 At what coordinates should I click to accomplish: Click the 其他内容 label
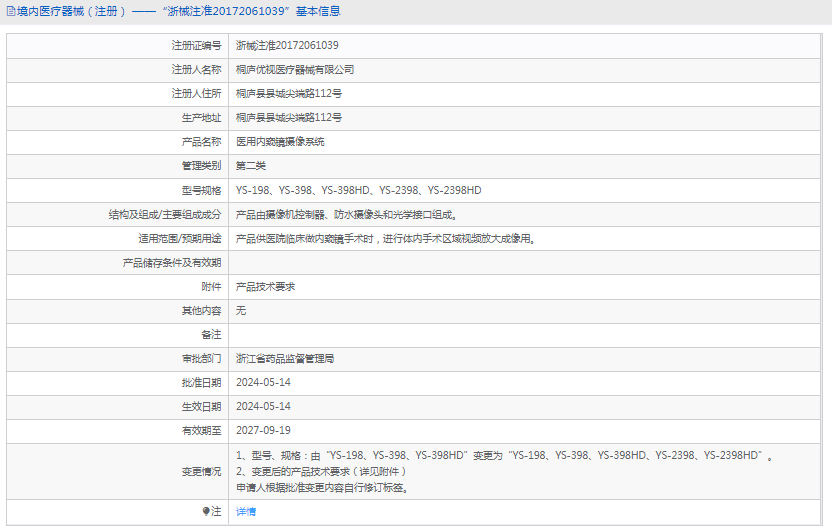201,310
